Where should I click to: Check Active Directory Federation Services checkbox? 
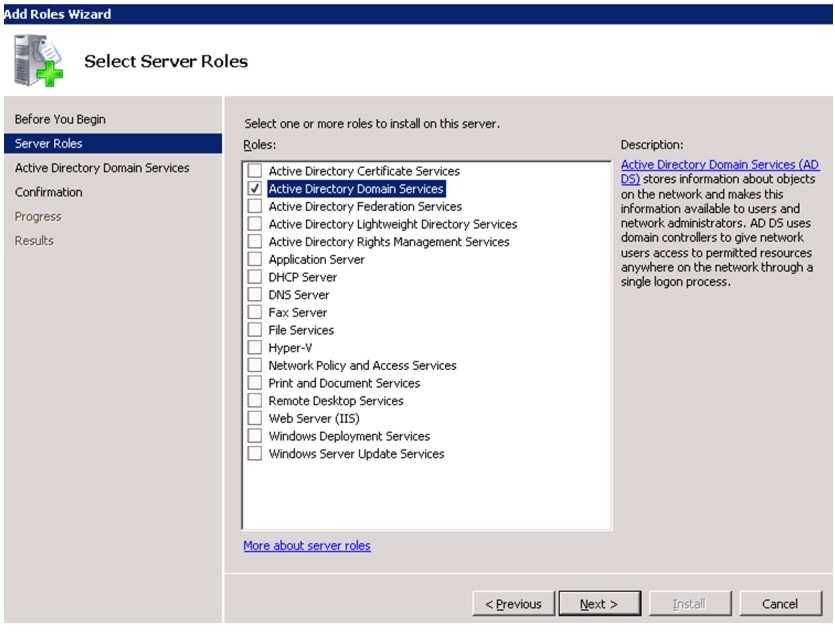(x=255, y=206)
